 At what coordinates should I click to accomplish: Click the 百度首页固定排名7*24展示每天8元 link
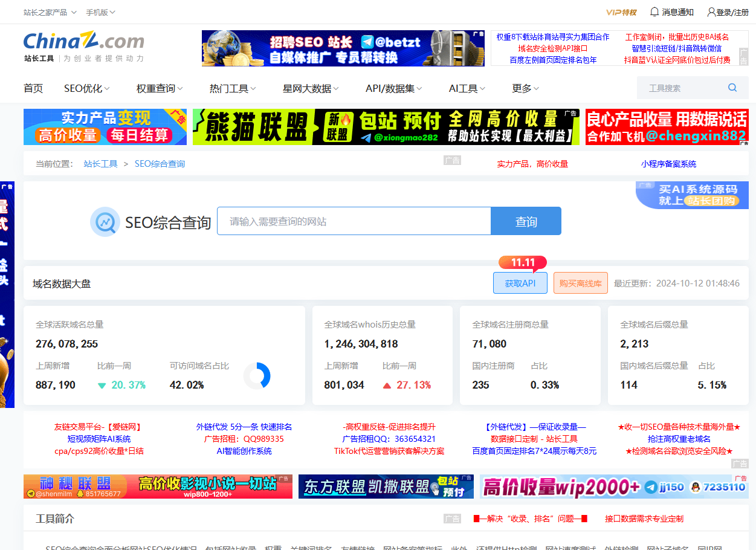coord(534,451)
